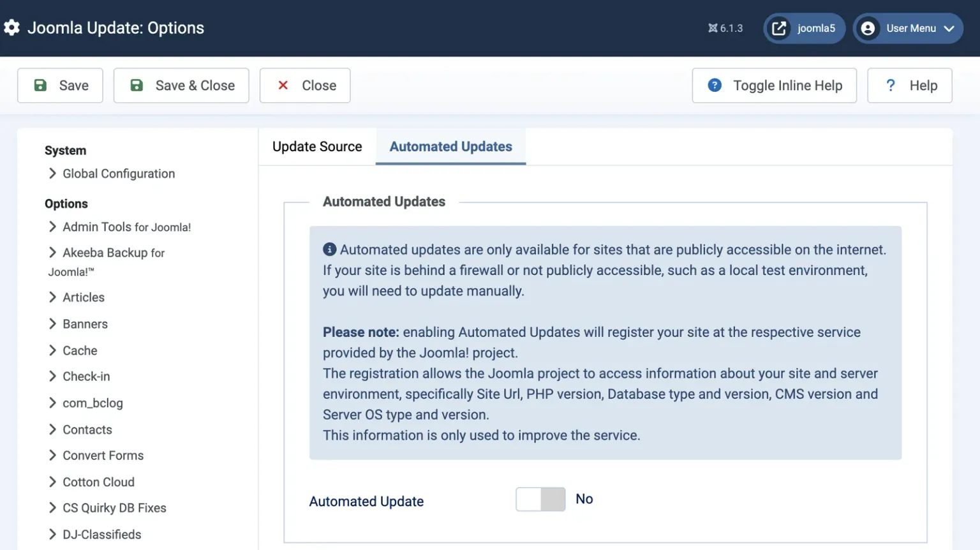
Task: Close the options without saving
Action: click(305, 85)
